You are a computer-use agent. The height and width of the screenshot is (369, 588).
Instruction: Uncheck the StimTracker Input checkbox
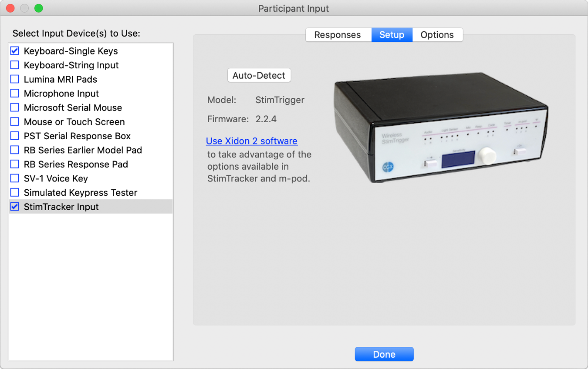pyautogui.click(x=14, y=207)
